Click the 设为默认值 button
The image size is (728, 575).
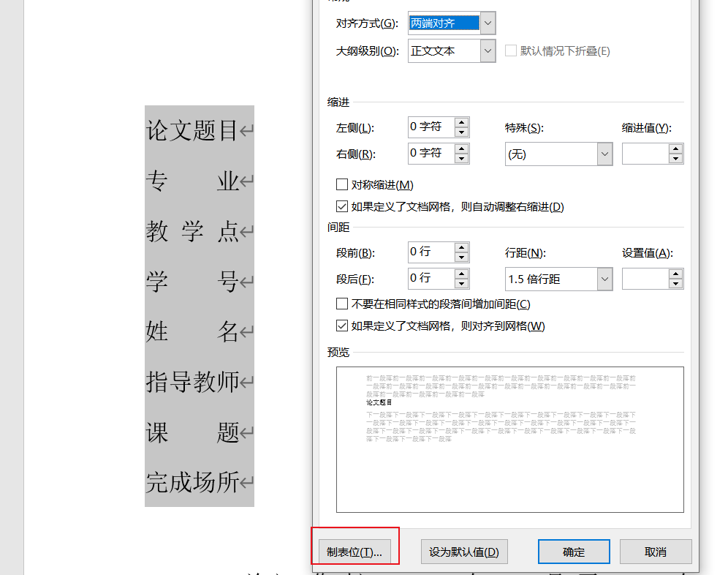(464, 552)
